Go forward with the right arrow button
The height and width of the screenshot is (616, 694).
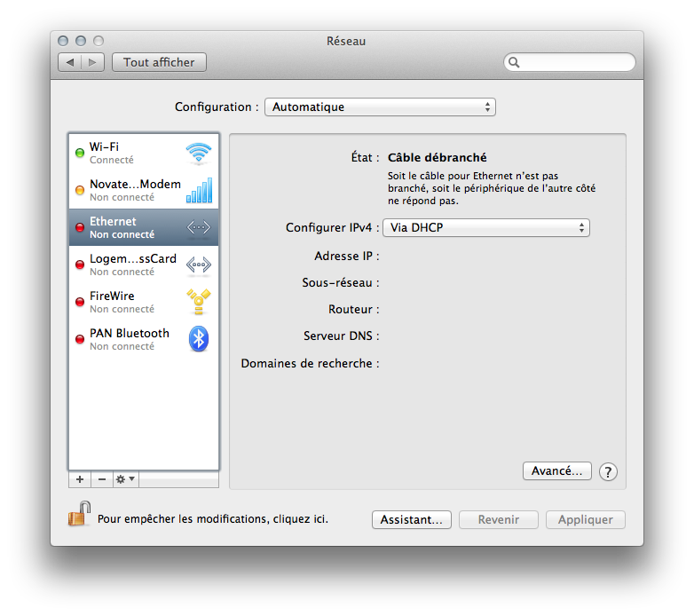93,62
